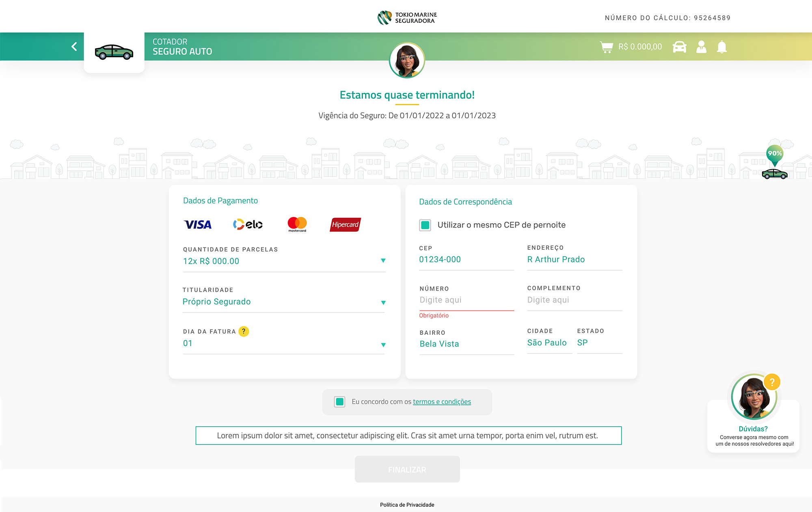Toggle Utilizar o mesmo CEP de pernoite checkbox

coord(425,225)
